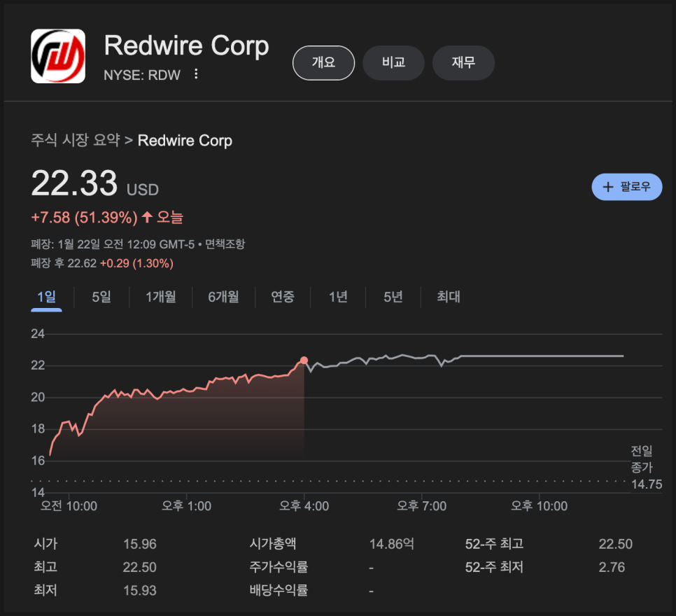
Task: Select the 1일 chart range
Action: click(47, 297)
